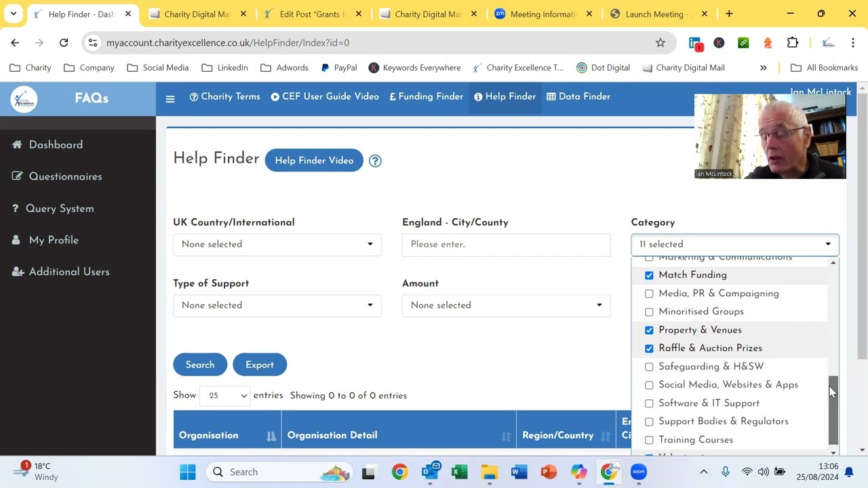Open File Explorer from the taskbar
This screenshot has width=868, height=488.
click(489, 472)
